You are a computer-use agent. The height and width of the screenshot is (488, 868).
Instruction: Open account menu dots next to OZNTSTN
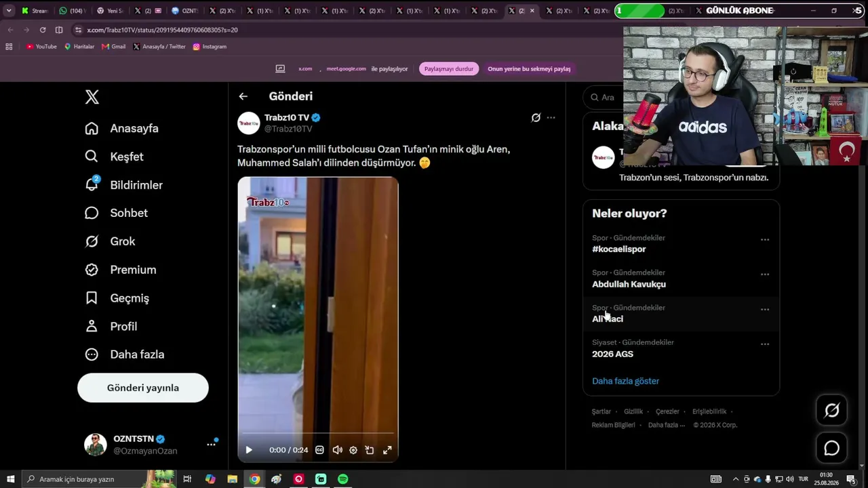pyautogui.click(x=211, y=445)
